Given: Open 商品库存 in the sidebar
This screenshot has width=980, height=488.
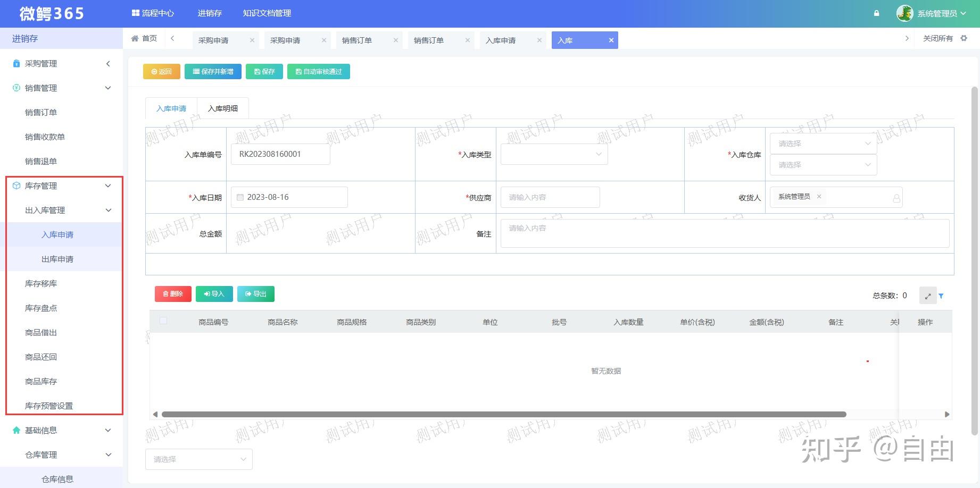Looking at the screenshot, I should pyautogui.click(x=41, y=382).
